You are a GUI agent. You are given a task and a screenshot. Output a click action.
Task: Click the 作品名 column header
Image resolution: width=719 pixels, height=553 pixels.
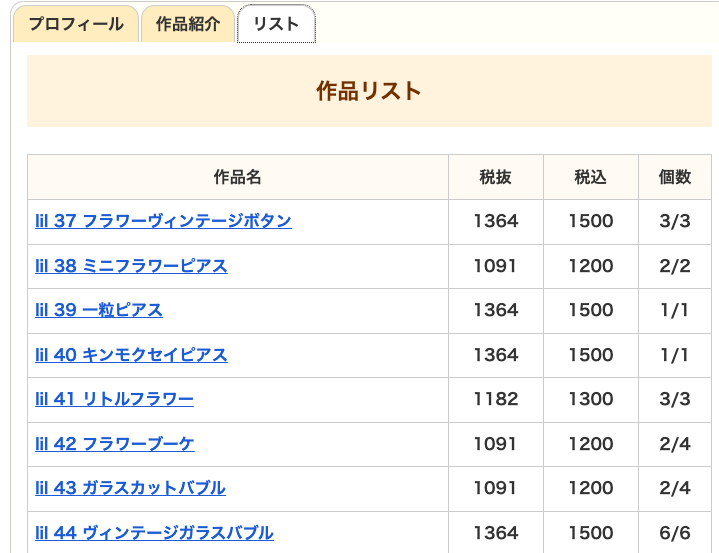[x=237, y=177]
